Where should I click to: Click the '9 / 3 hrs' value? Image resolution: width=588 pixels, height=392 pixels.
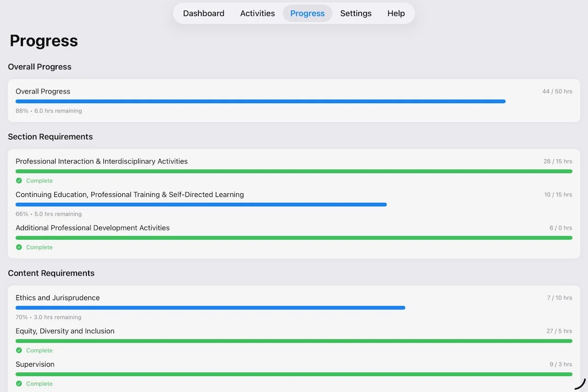coord(561,364)
